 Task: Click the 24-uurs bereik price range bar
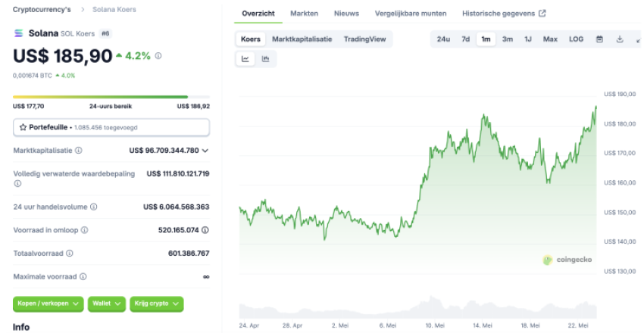click(100, 97)
